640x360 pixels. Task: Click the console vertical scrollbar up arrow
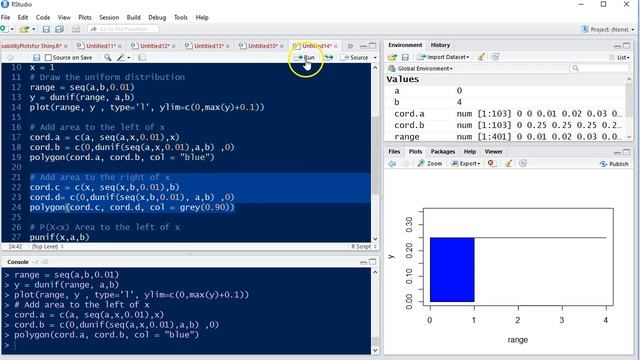click(375, 272)
